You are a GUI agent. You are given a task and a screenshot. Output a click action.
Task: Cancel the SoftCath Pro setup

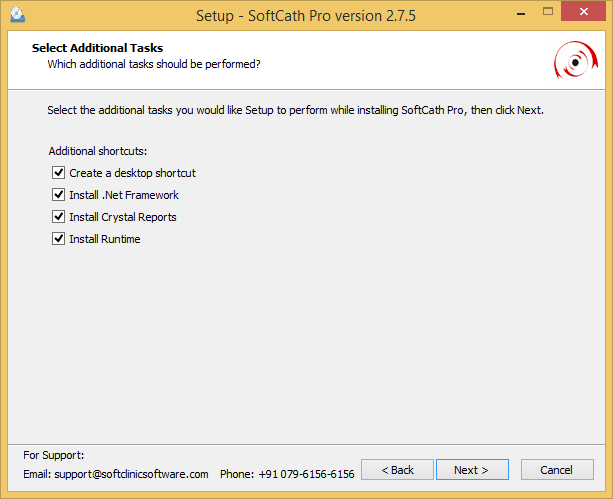click(x=556, y=470)
